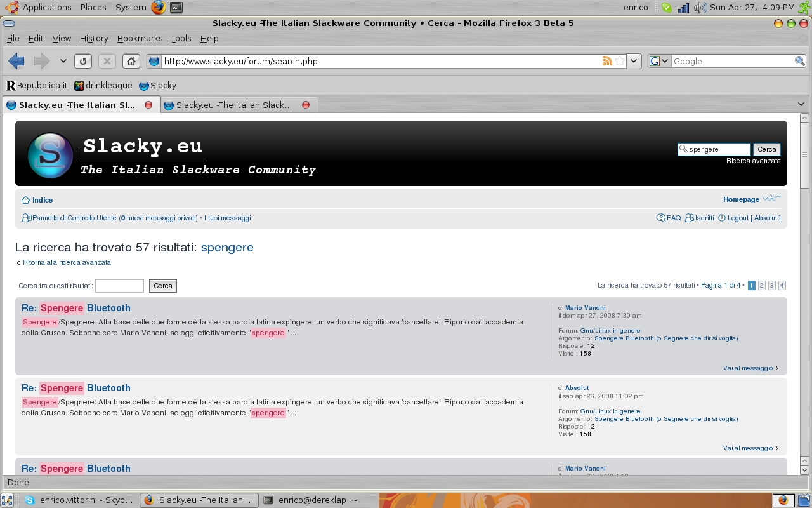The height and width of the screenshot is (508, 812).
Task: Go back with the Firefox back arrow
Action: [16, 61]
